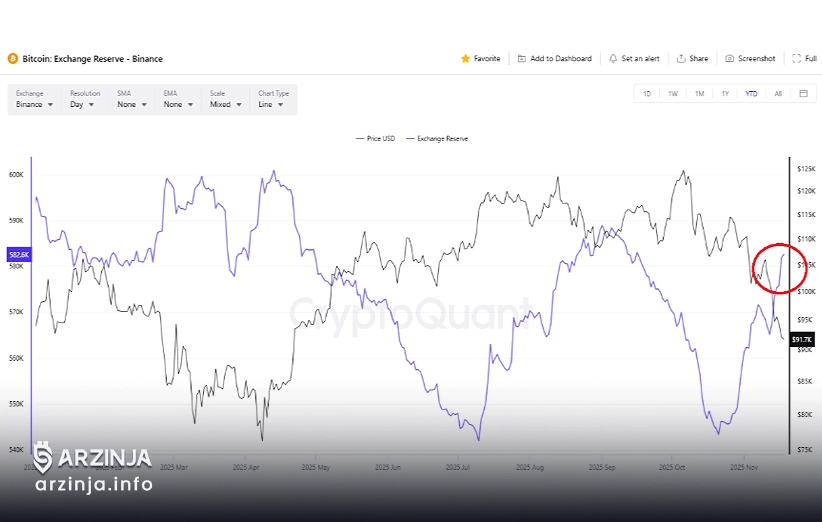Click the $80K right axis label

(805, 415)
